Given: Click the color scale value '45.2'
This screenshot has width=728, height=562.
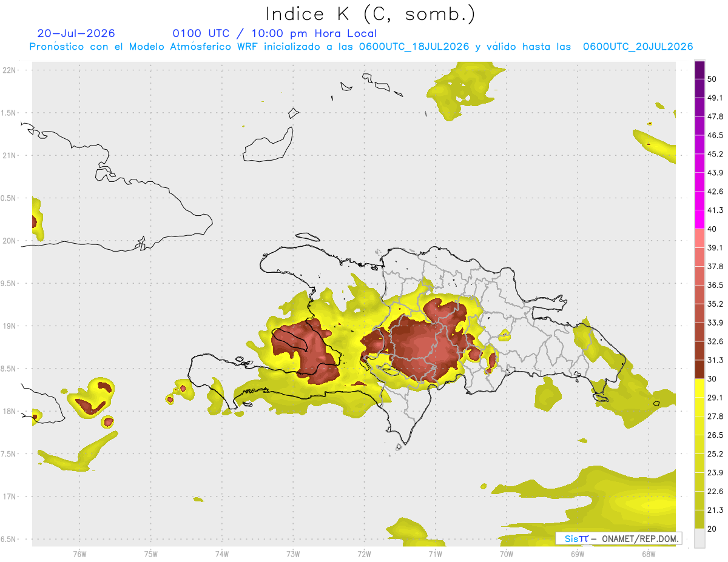Looking at the screenshot, I should 715,154.
